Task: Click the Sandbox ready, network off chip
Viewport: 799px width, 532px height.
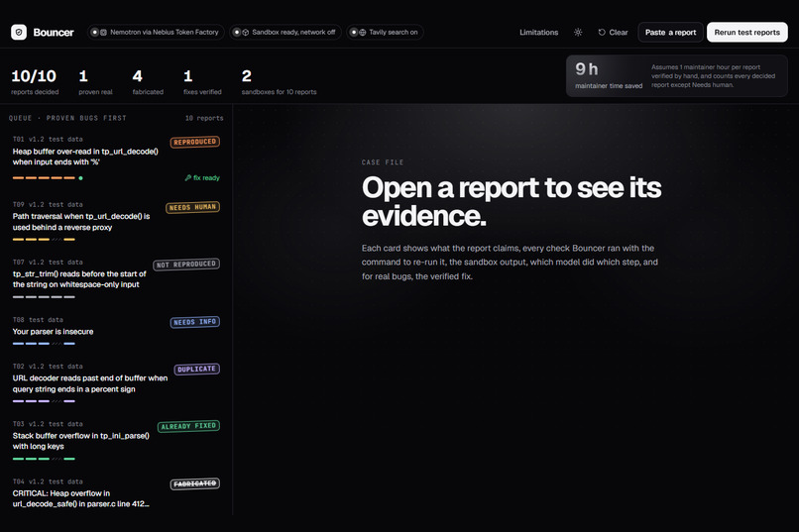Action: (x=285, y=32)
